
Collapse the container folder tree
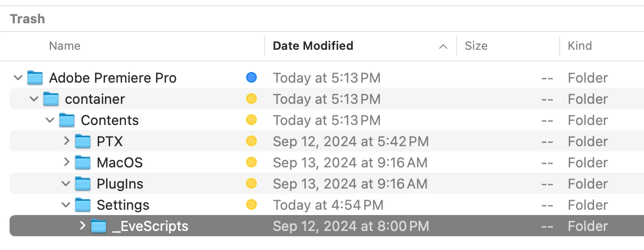34,99
